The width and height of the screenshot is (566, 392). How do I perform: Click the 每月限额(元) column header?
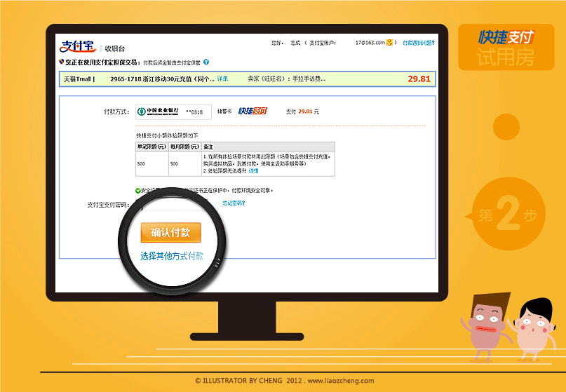(x=185, y=147)
